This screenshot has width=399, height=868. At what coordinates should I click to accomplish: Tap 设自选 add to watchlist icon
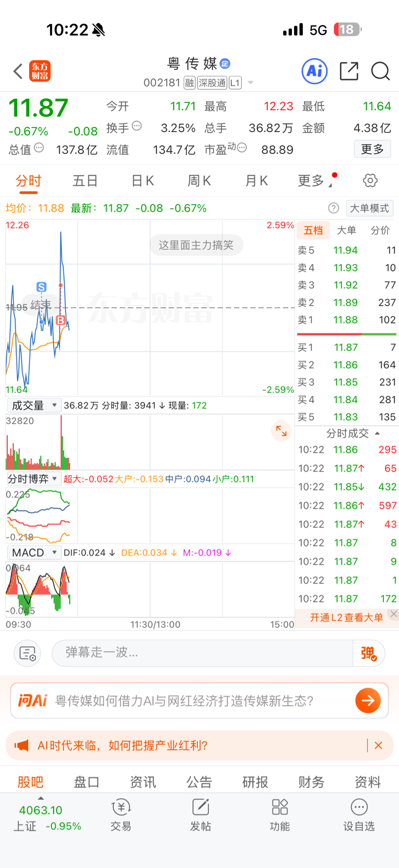pos(359,815)
